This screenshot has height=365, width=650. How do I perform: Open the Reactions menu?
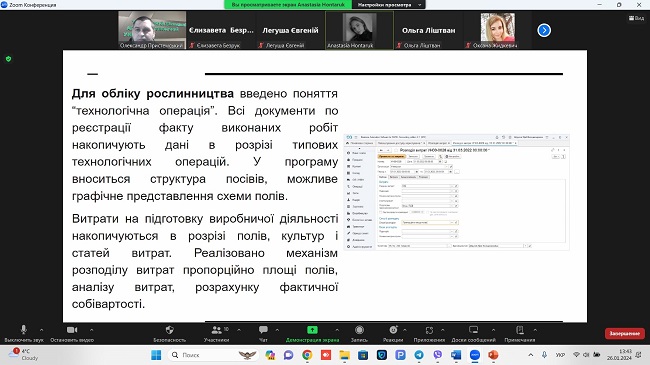point(393,333)
